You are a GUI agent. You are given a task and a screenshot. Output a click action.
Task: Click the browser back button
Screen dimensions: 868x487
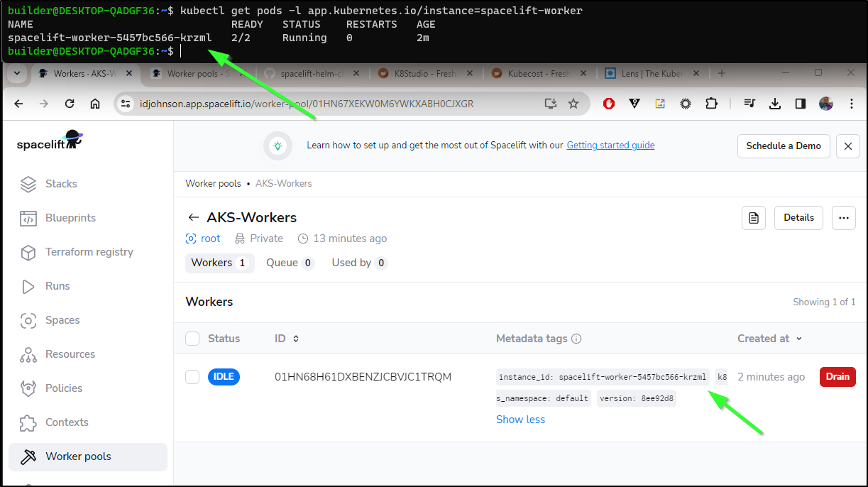coord(18,104)
